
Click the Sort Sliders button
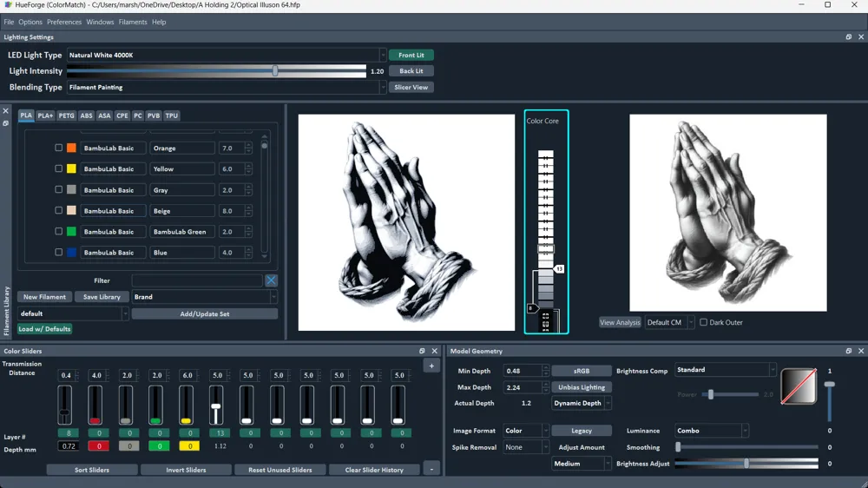(x=92, y=470)
